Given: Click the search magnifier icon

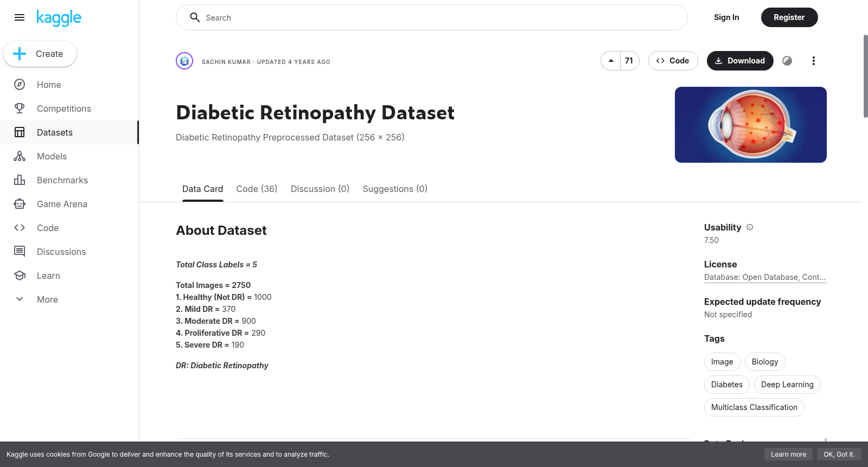Looking at the screenshot, I should (x=195, y=17).
